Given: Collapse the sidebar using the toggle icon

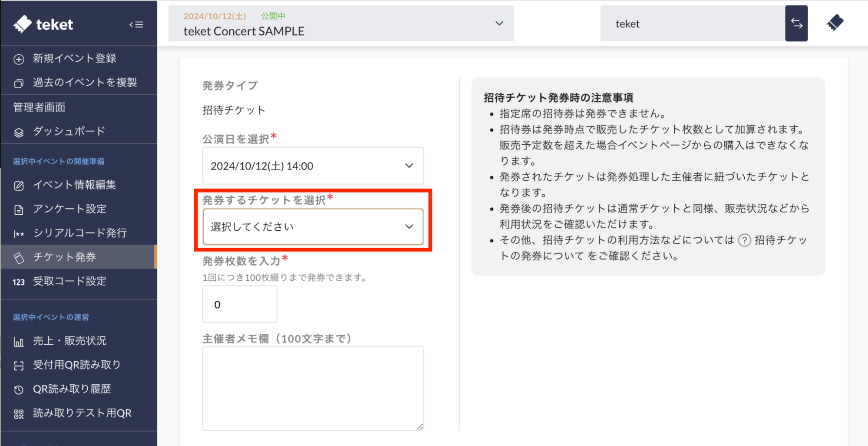Looking at the screenshot, I should click(136, 25).
